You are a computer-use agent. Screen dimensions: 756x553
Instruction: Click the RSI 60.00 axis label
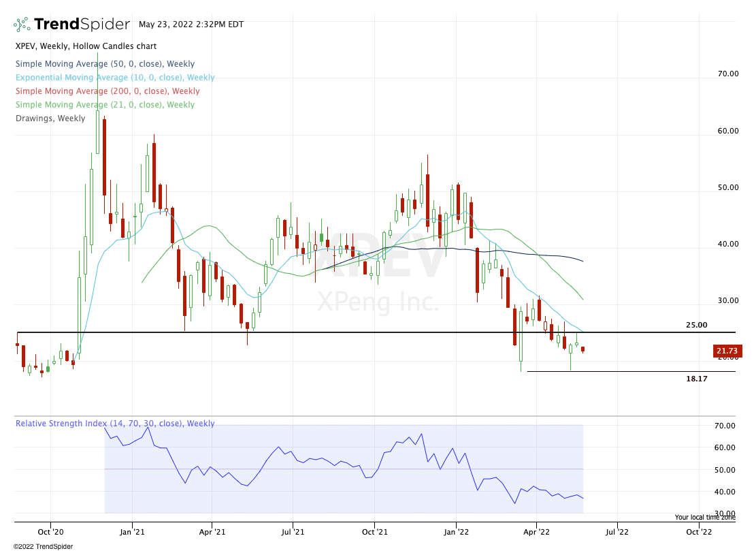coord(725,447)
